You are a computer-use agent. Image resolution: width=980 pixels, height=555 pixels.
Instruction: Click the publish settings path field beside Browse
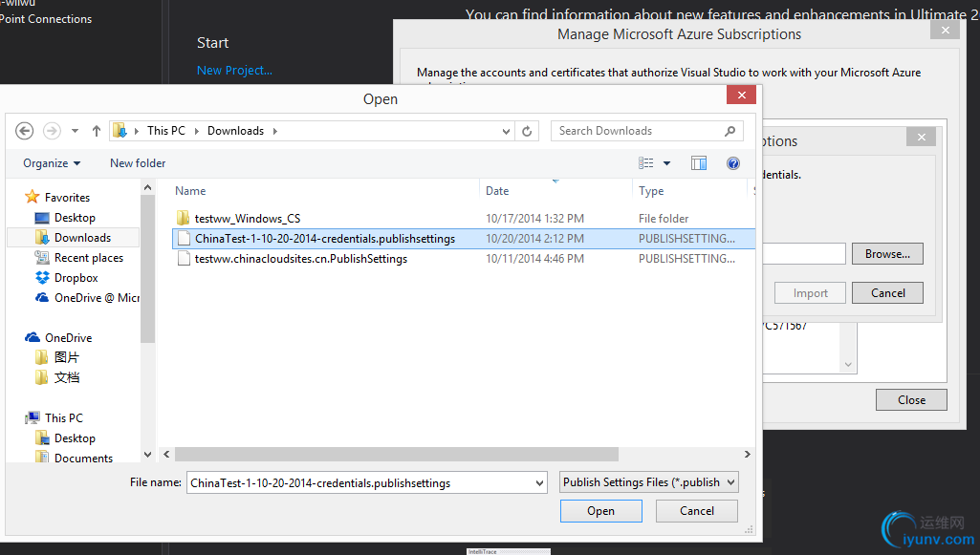[x=804, y=253]
